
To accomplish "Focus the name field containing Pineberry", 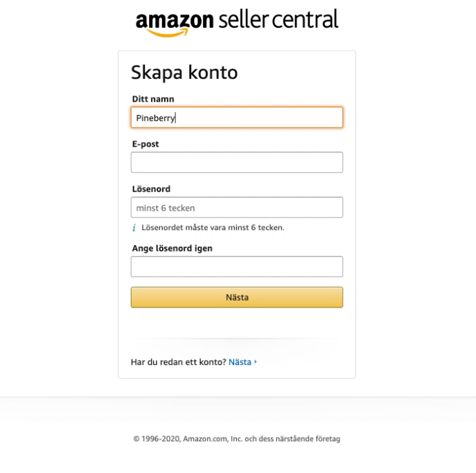I will (236, 118).
